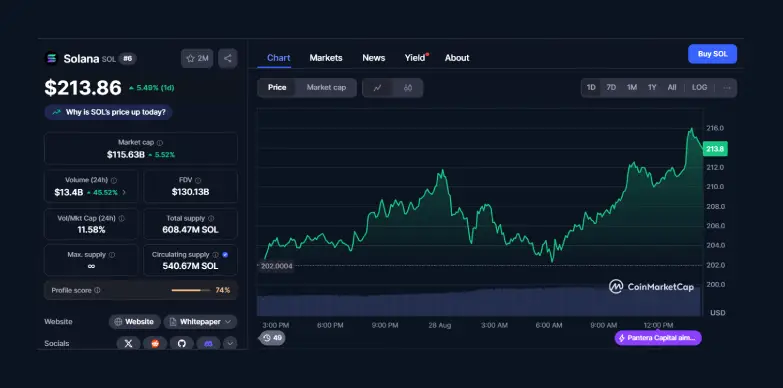Open info icon next to Circulating supply
Image resolution: width=783 pixels, height=388 pixels.
click(215, 255)
